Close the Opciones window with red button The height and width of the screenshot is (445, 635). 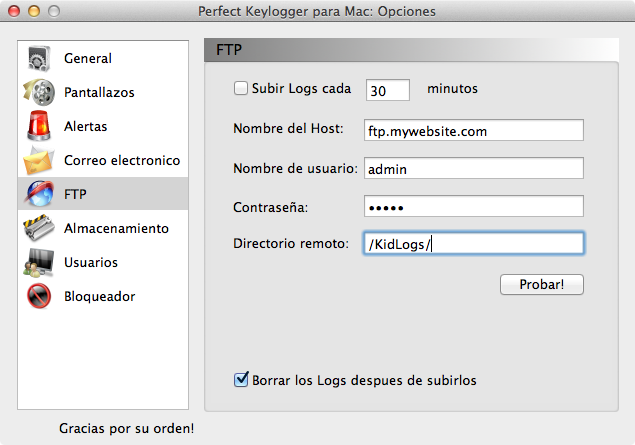tap(14, 11)
